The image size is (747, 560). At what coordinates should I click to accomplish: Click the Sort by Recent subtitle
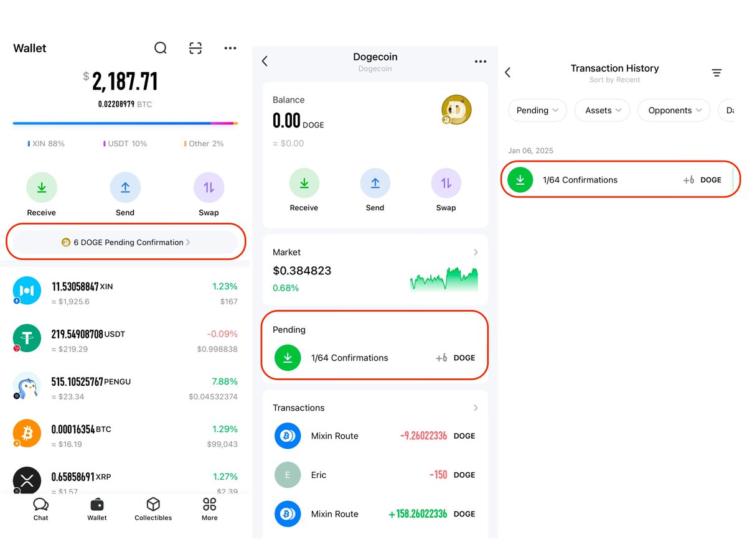[614, 80]
